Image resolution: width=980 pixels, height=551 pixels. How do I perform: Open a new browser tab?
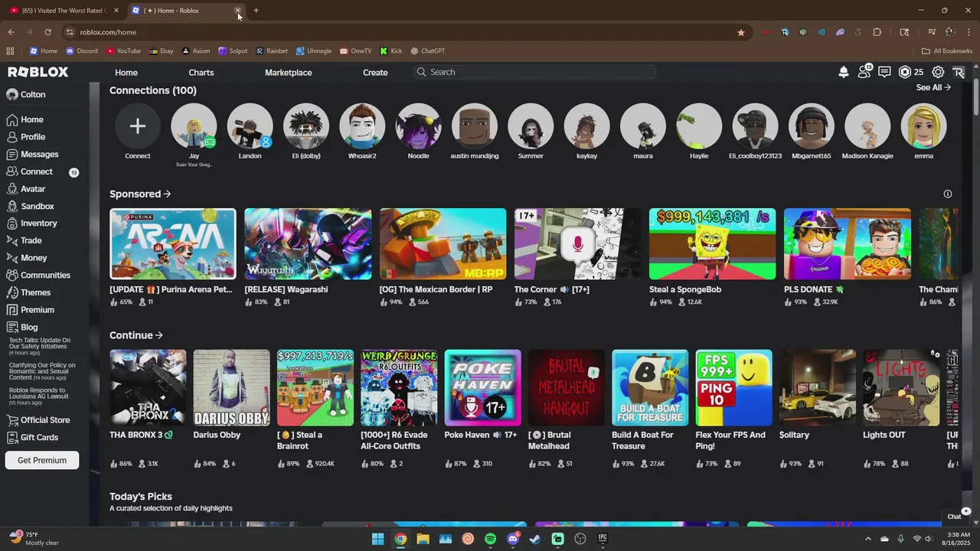[256, 11]
